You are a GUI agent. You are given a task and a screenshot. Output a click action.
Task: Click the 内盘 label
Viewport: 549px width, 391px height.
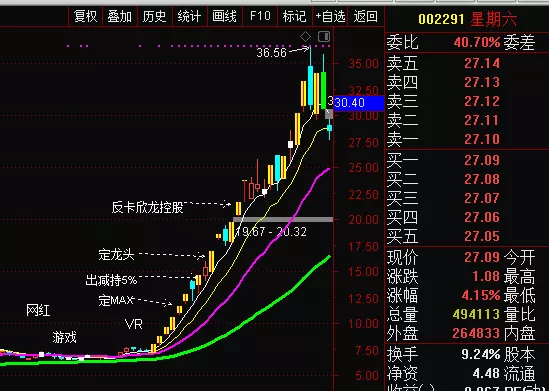[519, 334]
